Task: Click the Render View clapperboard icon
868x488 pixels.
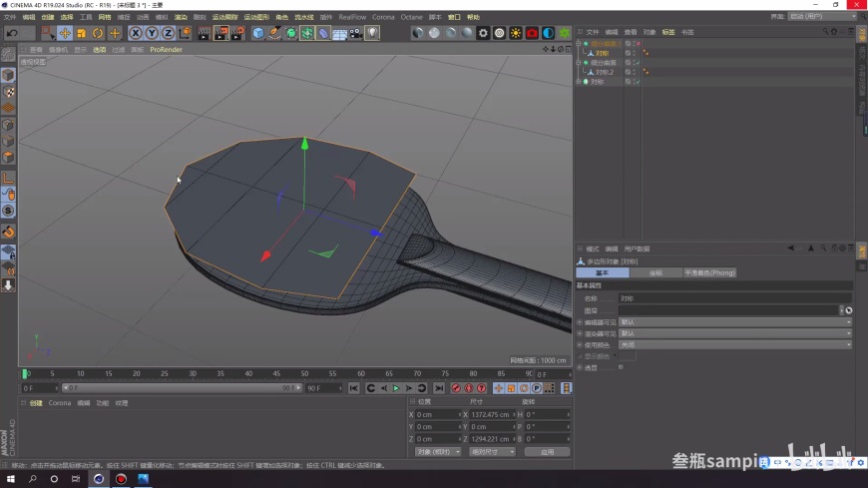Action: [204, 33]
